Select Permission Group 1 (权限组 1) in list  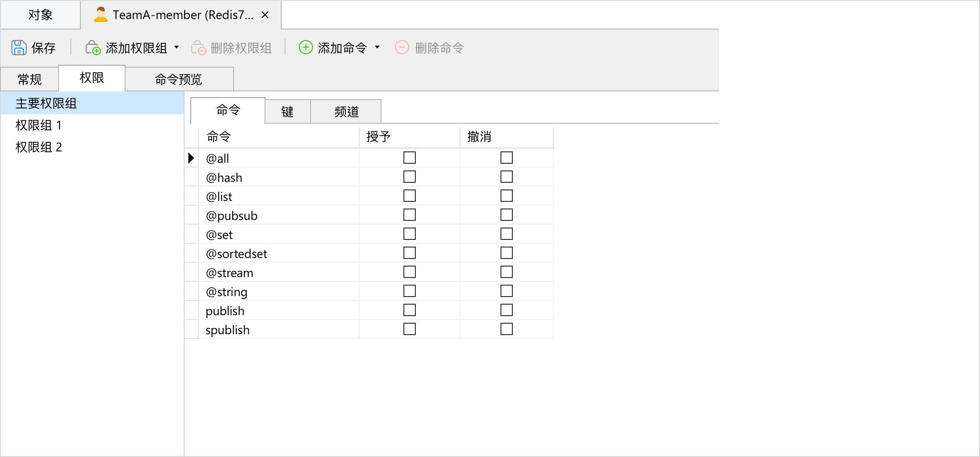coord(39,125)
